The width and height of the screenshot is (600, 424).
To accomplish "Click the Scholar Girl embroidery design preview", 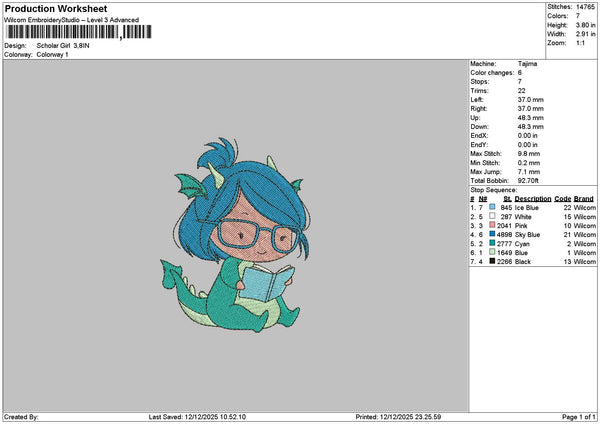I will [235, 234].
